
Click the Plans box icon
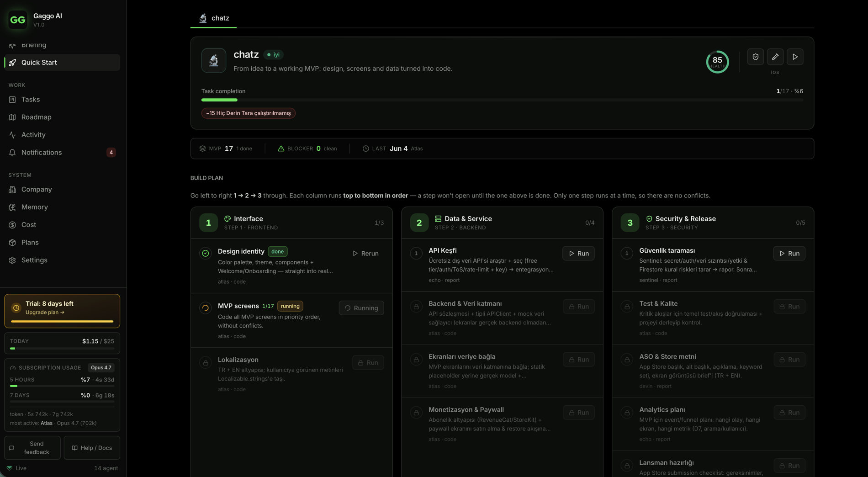[x=12, y=243]
